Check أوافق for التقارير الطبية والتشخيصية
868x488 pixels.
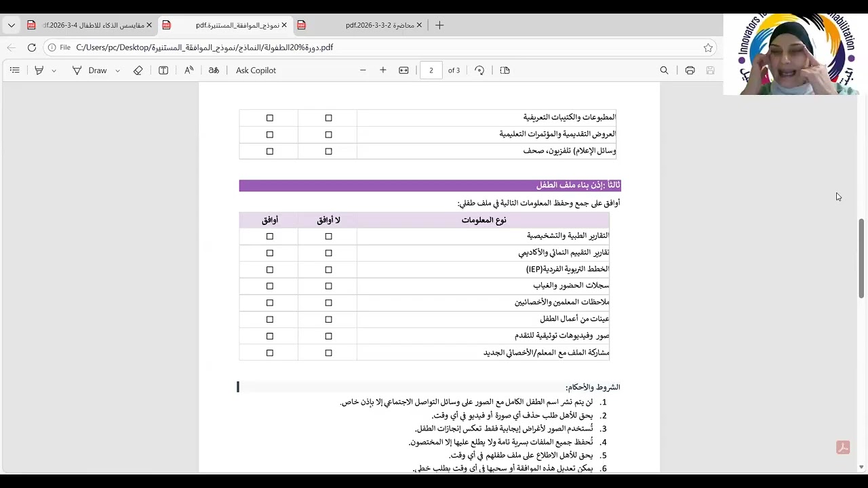point(270,237)
